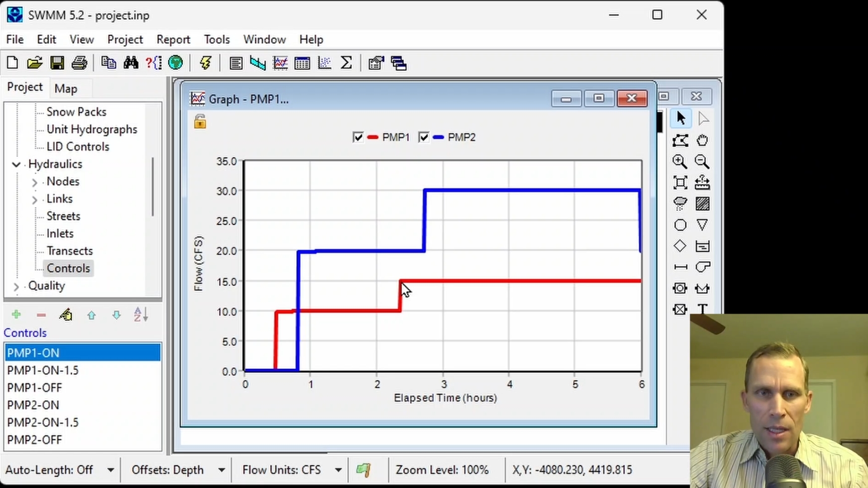
Task: Save the project with the floppy disk icon
Action: pyautogui.click(x=57, y=63)
